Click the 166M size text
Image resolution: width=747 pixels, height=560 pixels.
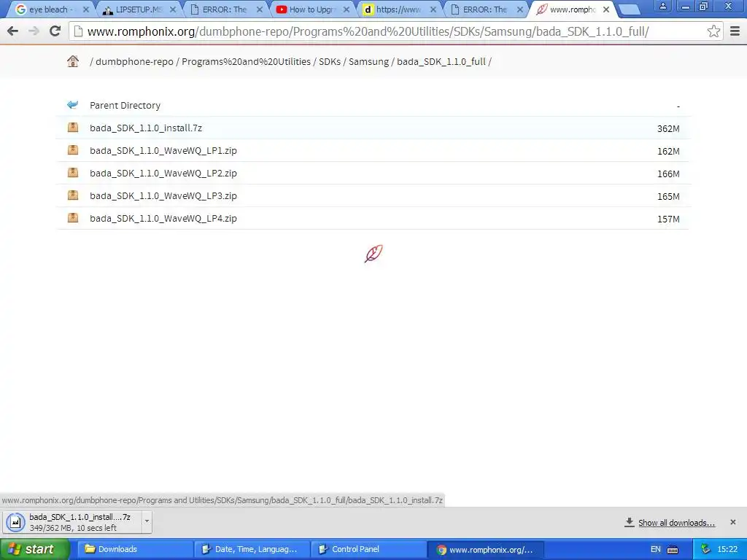click(668, 174)
